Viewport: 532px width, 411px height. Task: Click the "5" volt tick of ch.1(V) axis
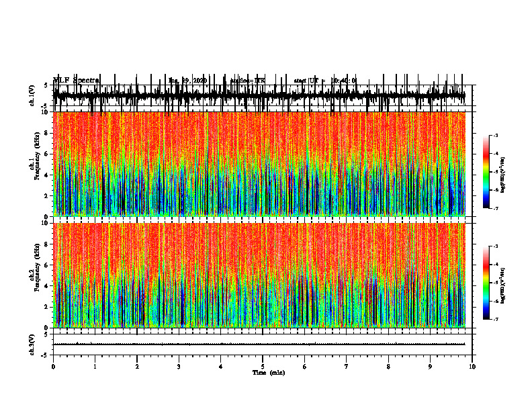(46, 86)
